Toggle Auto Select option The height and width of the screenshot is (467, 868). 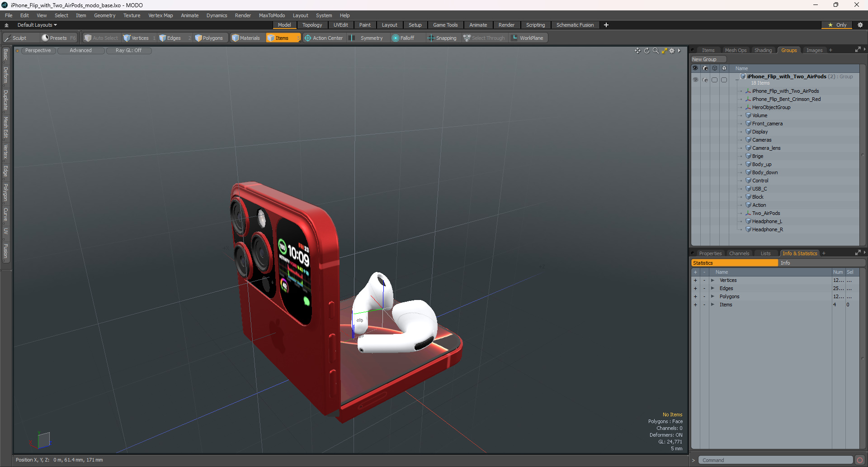click(101, 38)
